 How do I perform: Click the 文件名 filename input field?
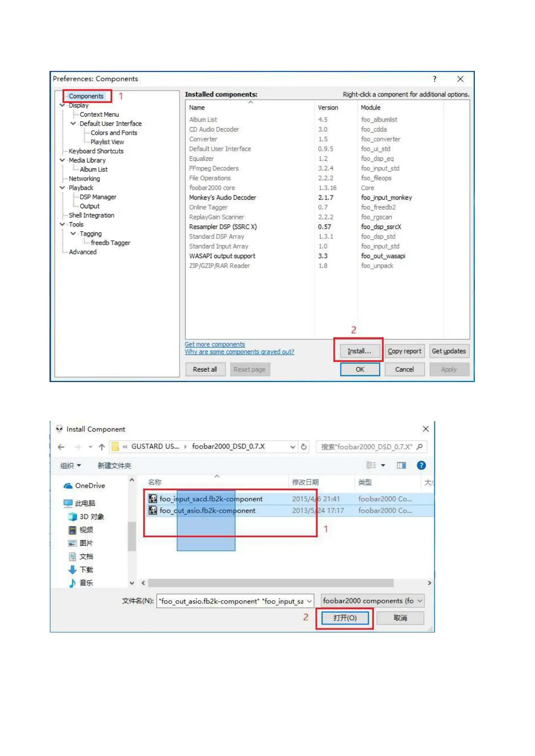[235, 601]
